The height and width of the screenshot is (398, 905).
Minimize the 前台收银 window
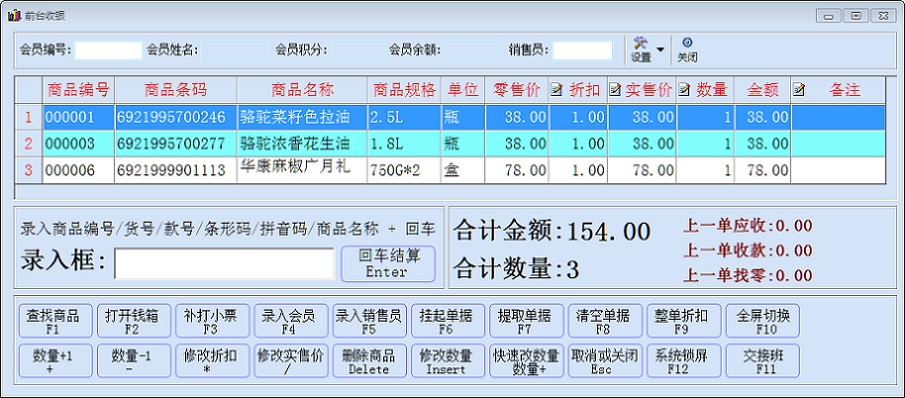tap(829, 16)
